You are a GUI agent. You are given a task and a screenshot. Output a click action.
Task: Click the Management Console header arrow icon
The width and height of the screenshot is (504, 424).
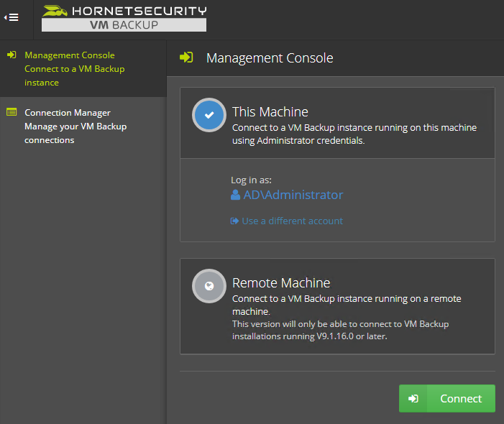pyautogui.click(x=186, y=57)
